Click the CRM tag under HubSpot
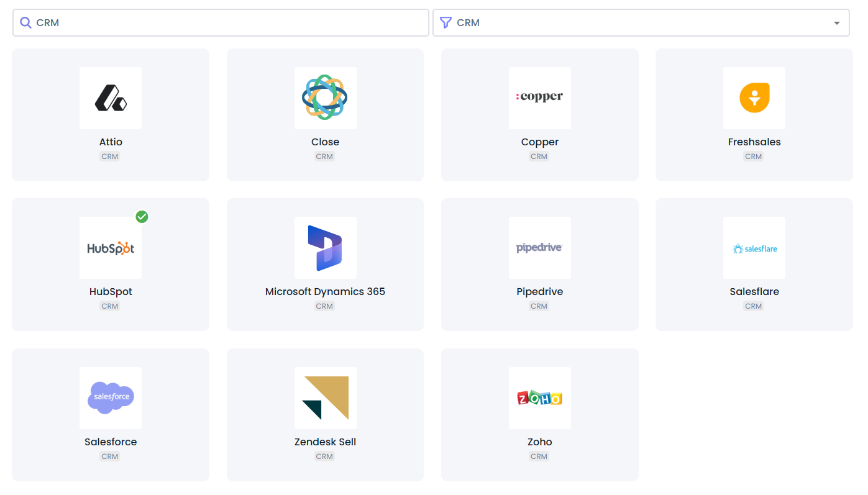The width and height of the screenshot is (868, 495). click(x=110, y=306)
